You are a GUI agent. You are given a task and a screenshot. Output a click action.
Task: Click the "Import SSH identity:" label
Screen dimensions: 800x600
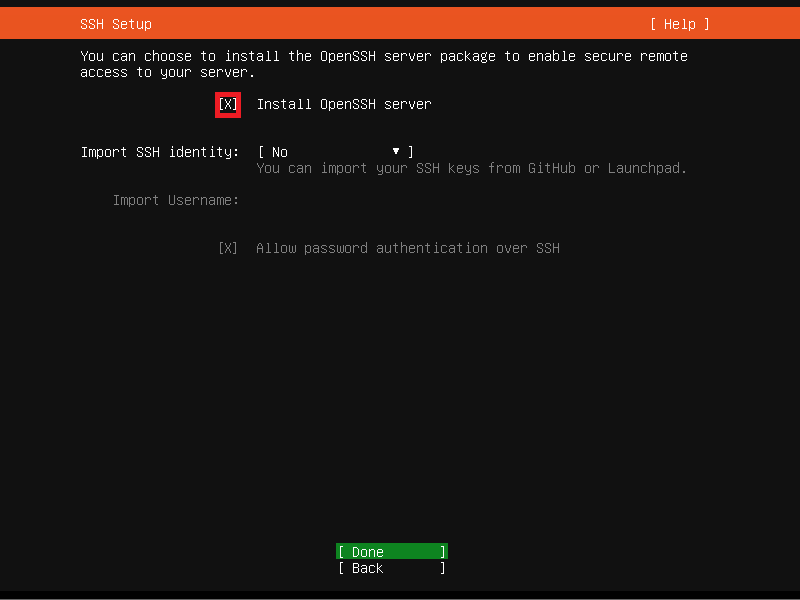[x=160, y=152]
